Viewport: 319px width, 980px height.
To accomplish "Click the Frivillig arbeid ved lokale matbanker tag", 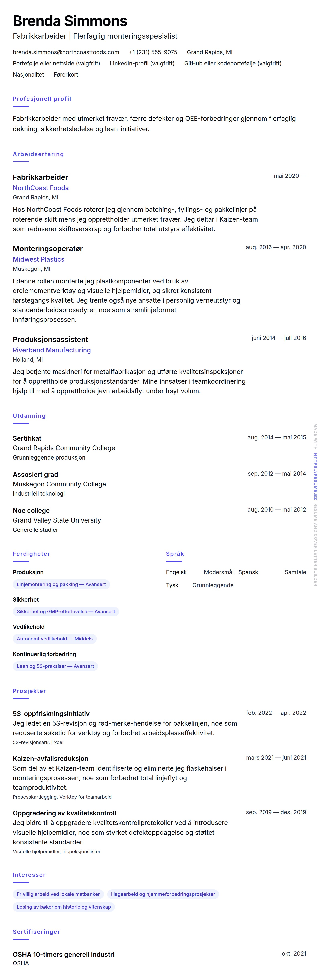I will pos(58,894).
